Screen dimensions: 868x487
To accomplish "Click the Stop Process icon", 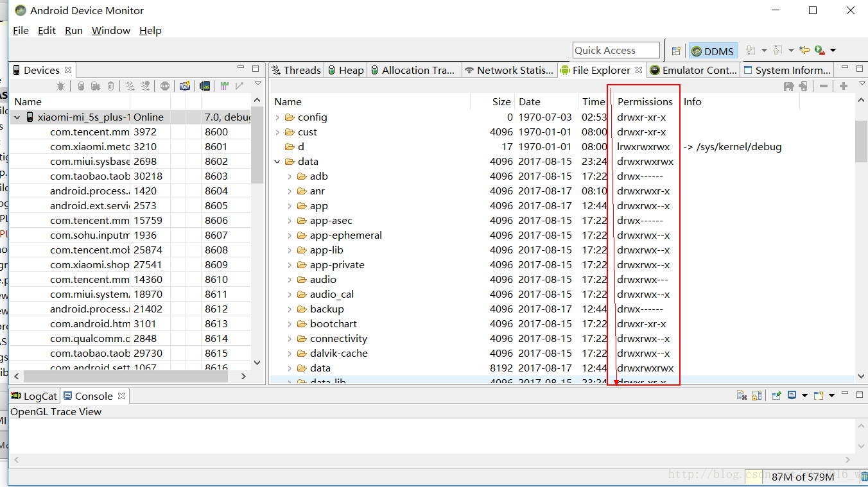I will [x=165, y=86].
